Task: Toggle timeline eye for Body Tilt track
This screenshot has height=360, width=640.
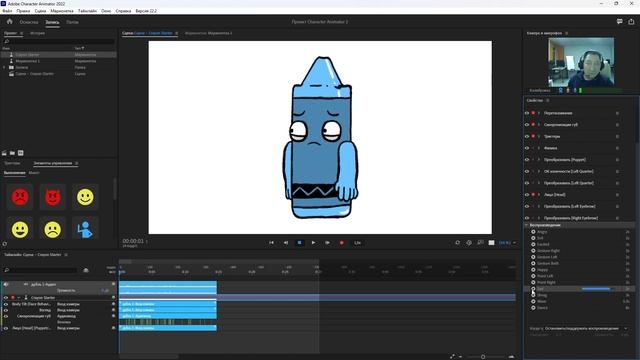Action: point(6,304)
